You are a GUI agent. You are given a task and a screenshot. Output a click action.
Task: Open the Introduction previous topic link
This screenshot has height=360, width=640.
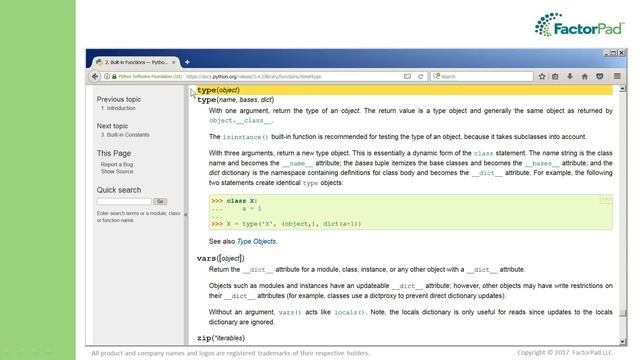pos(118,108)
